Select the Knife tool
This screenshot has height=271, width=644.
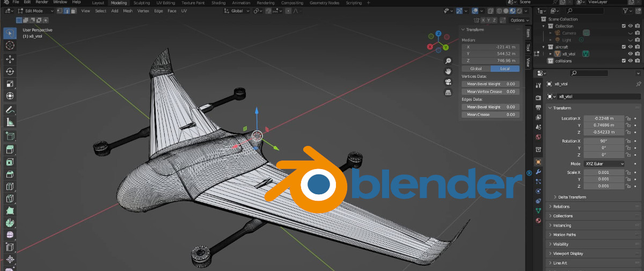(10, 199)
